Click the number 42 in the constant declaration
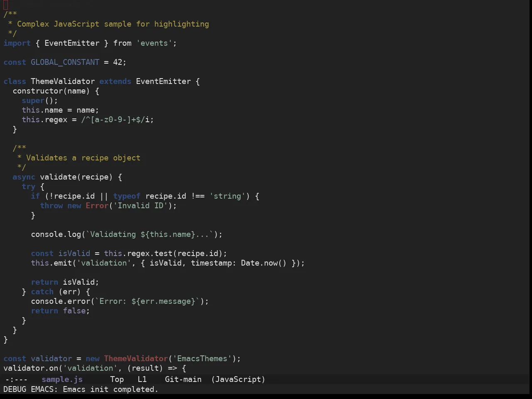This screenshot has height=399, width=532. click(118, 62)
